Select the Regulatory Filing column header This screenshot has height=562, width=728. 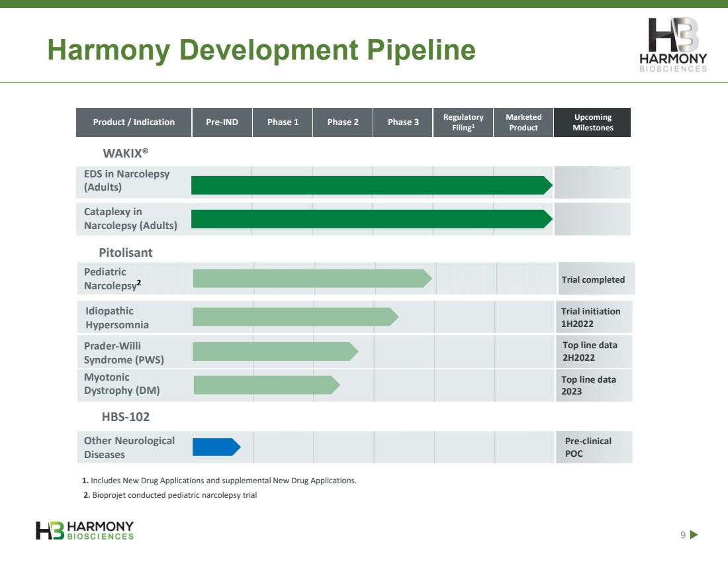coord(463,122)
